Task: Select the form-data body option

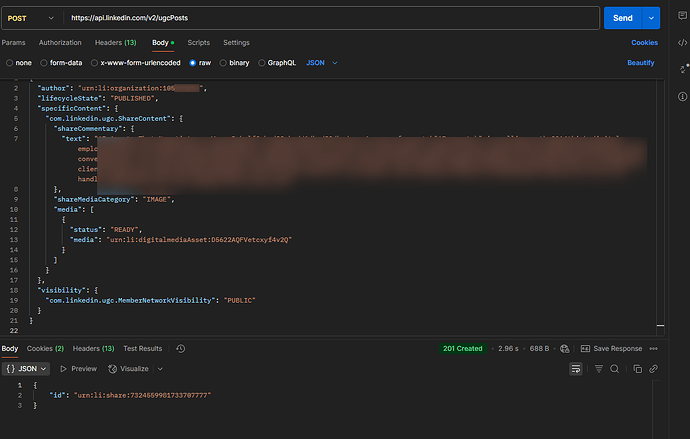Action: (61, 63)
